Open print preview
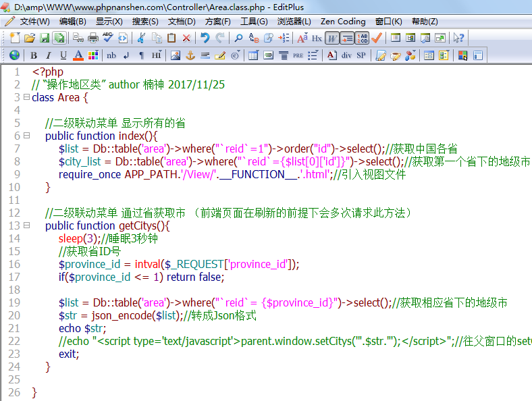This screenshot has height=401, width=532. (x=78, y=38)
